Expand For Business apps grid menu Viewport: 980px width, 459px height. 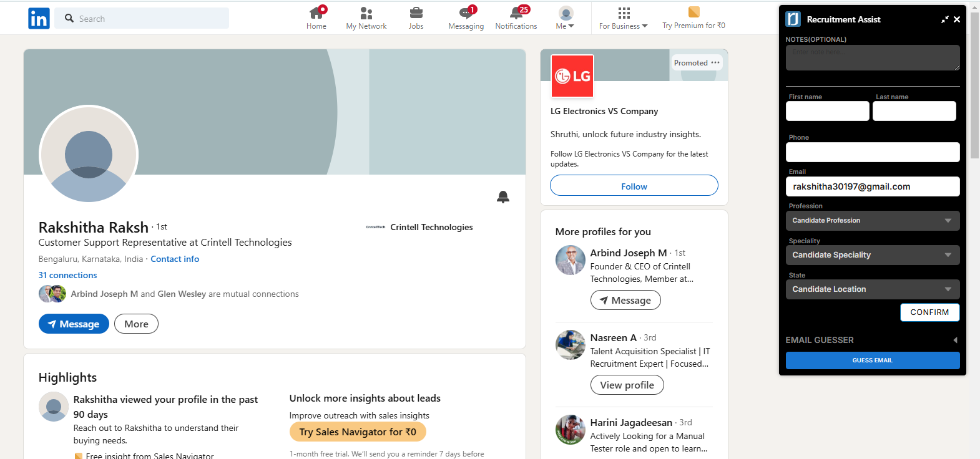coord(624,17)
